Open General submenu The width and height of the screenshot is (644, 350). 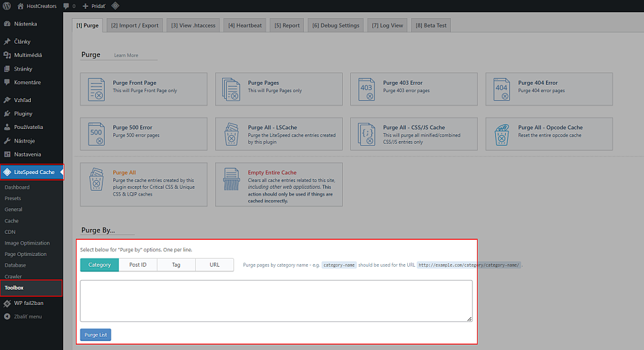13,210
